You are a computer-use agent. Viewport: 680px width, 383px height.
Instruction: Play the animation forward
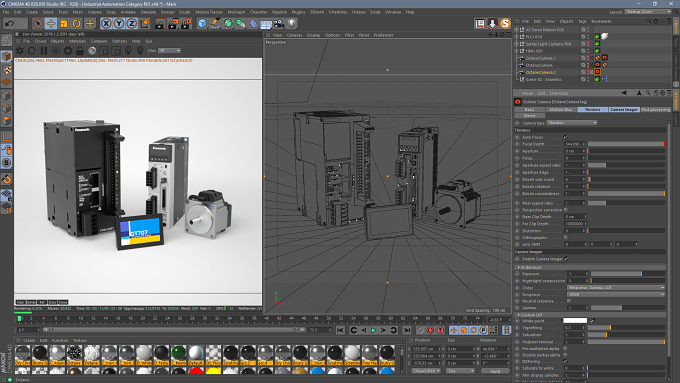click(x=373, y=331)
